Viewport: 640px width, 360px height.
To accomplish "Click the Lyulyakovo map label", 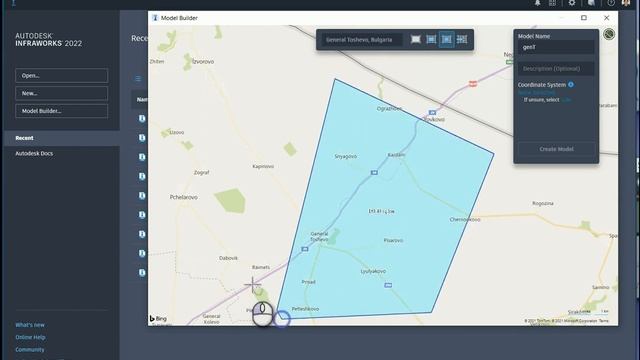I will tap(373, 271).
